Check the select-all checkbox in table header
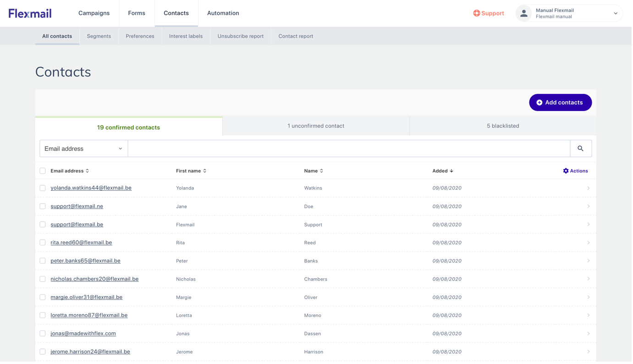This screenshot has height=364, width=633. (43, 170)
